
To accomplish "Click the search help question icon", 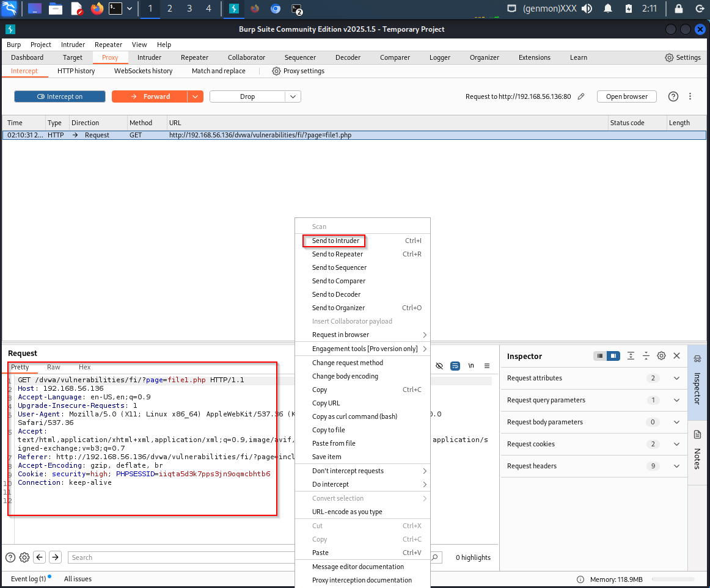I will [10, 557].
